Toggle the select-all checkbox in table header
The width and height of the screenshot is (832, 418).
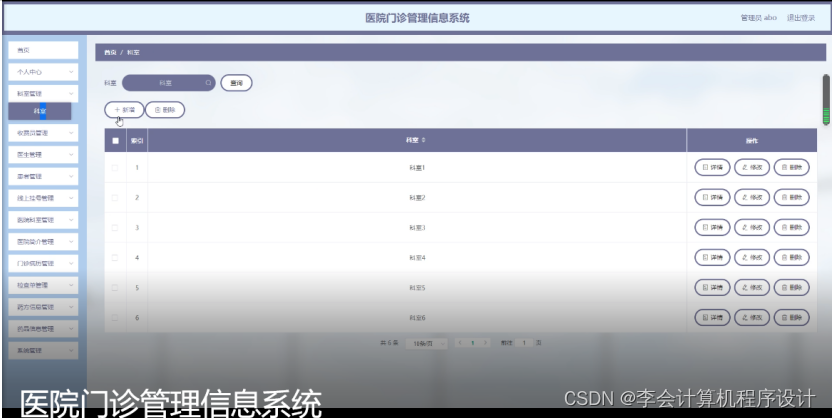(115, 141)
